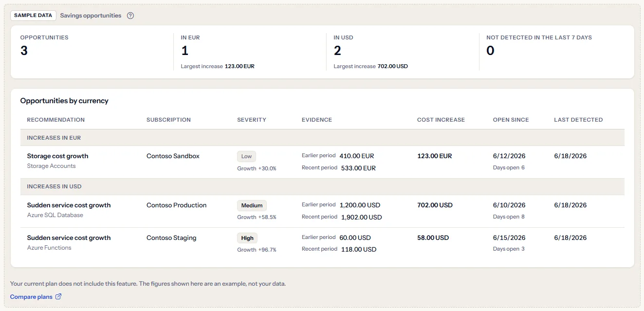Image resolution: width=644 pixels, height=311 pixels.
Task: Click the Contoso Staging subscription
Action: pos(171,238)
